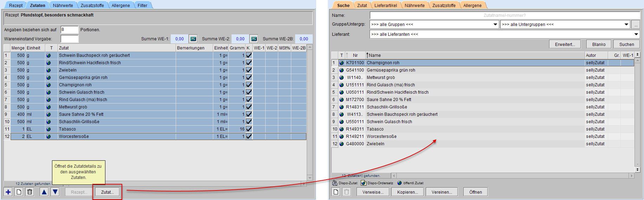Click the greyed trash icon in search panel
This screenshot has width=644, height=200.
(x=347, y=192)
